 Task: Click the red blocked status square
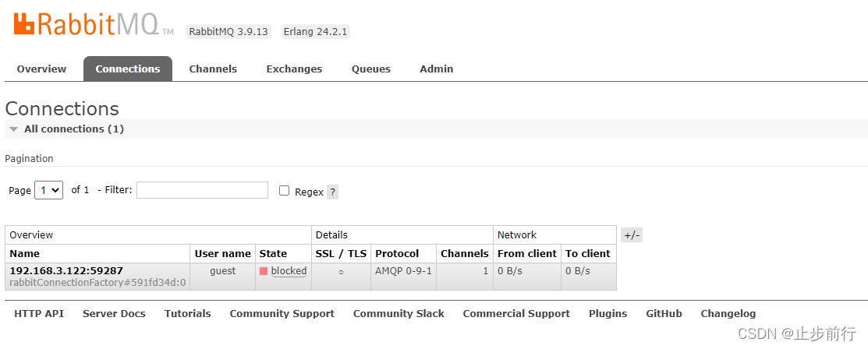264,271
